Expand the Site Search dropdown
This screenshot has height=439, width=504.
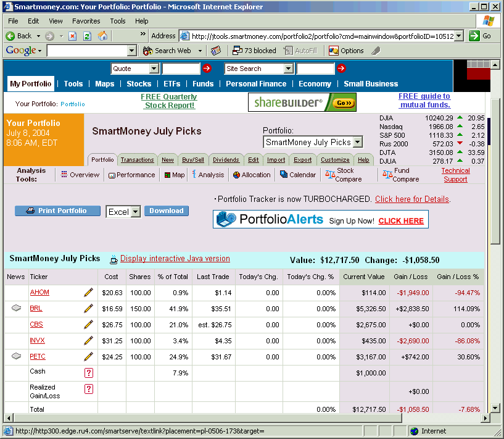(x=288, y=69)
